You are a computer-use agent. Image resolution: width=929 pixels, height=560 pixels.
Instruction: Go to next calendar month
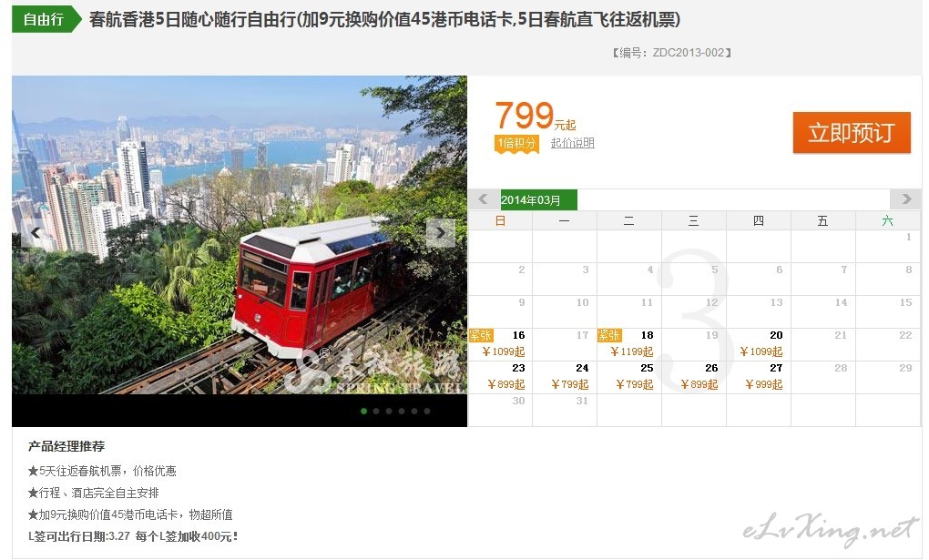[905, 199]
